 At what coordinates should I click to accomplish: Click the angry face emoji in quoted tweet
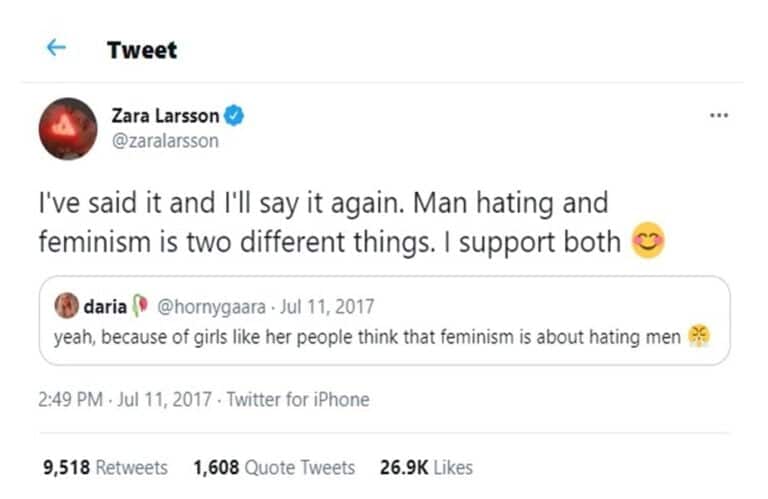[697, 338]
